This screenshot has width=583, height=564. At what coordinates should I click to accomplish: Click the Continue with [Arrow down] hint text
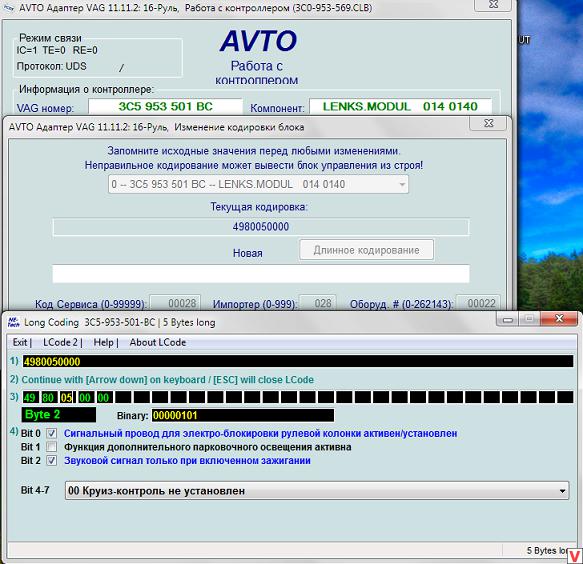coord(168,380)
